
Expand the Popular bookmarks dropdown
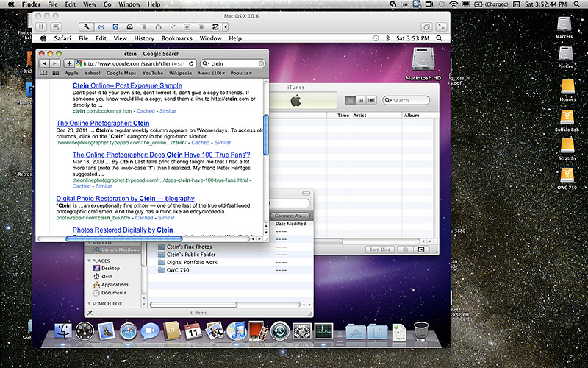[240, 74]
